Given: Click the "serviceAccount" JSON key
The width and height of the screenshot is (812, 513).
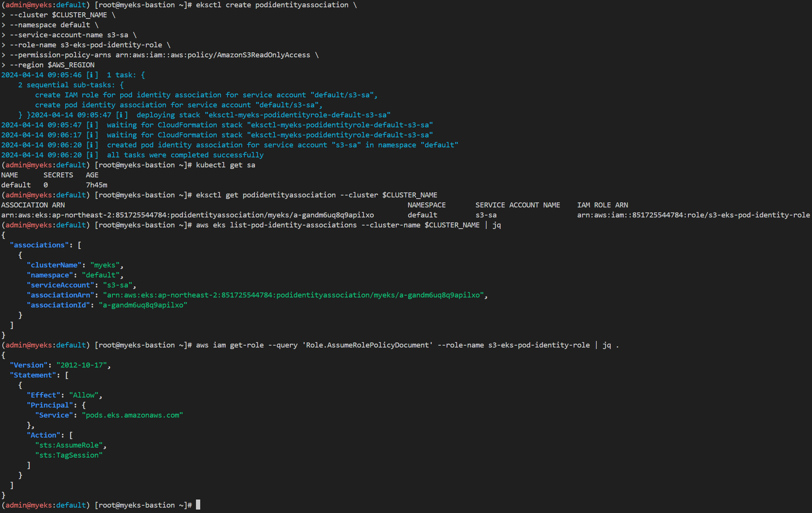Looking at the screenshot, I should click(x=60, y=285).
